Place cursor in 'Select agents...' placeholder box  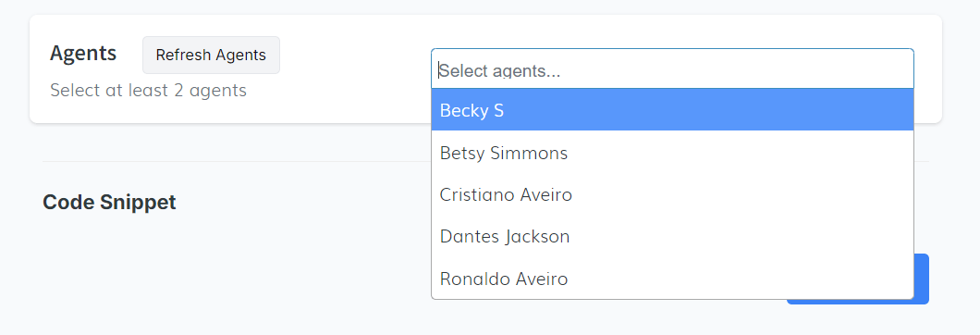(672, 68)
